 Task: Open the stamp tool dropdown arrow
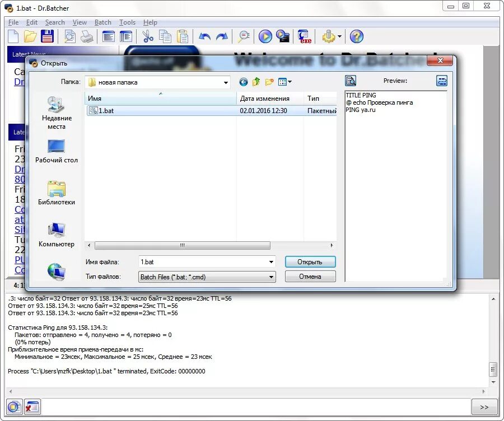tap(340, 36)
